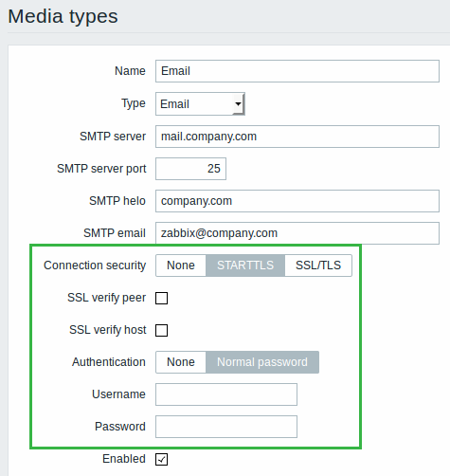Choose STARTTLS connection security

pyautogui.click(x=245, y=265)
